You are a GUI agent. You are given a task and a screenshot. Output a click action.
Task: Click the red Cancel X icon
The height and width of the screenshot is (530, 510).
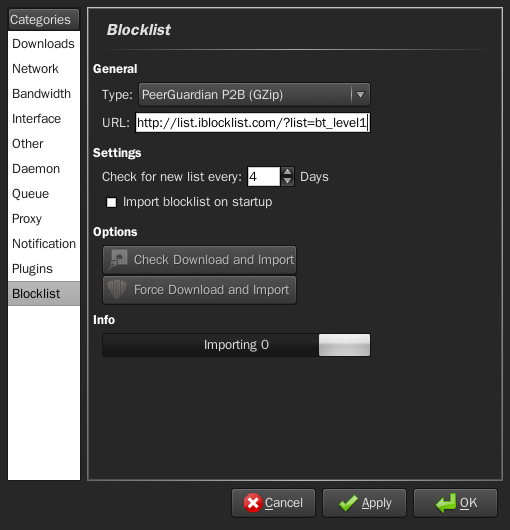coord(253,503)
